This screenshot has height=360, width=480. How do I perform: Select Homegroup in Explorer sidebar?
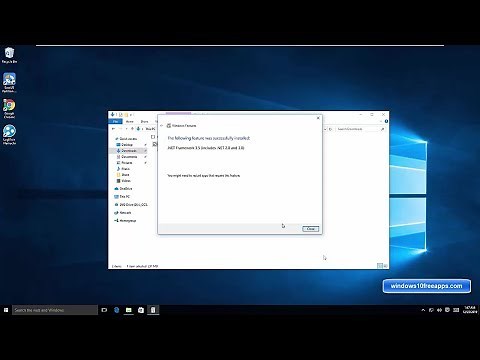point(125,221)
